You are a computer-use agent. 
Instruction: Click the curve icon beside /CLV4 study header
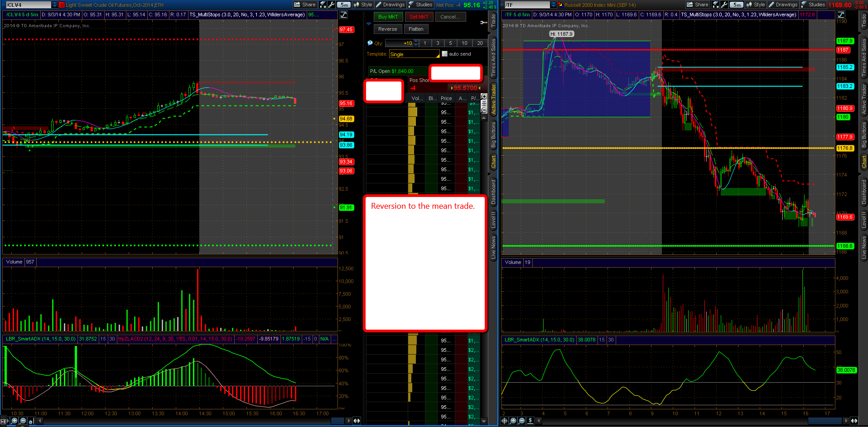pos(344,15)
